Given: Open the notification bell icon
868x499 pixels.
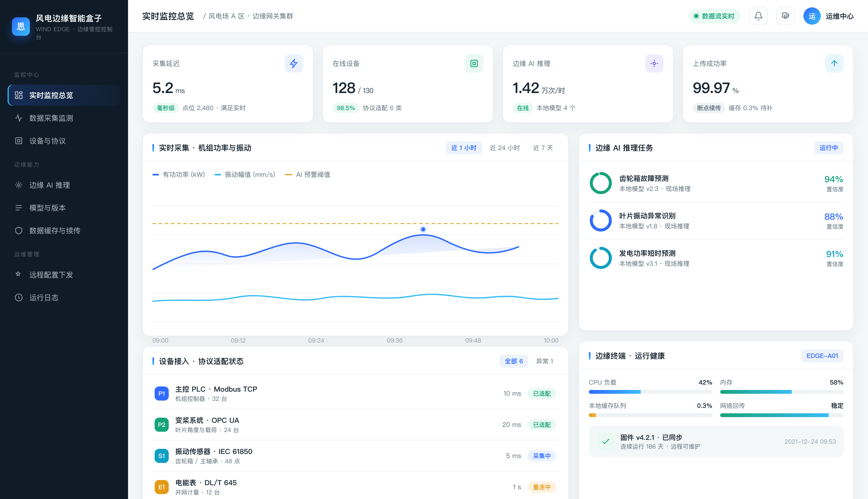Looking at the screenshot, I should [x=758, y=16].
